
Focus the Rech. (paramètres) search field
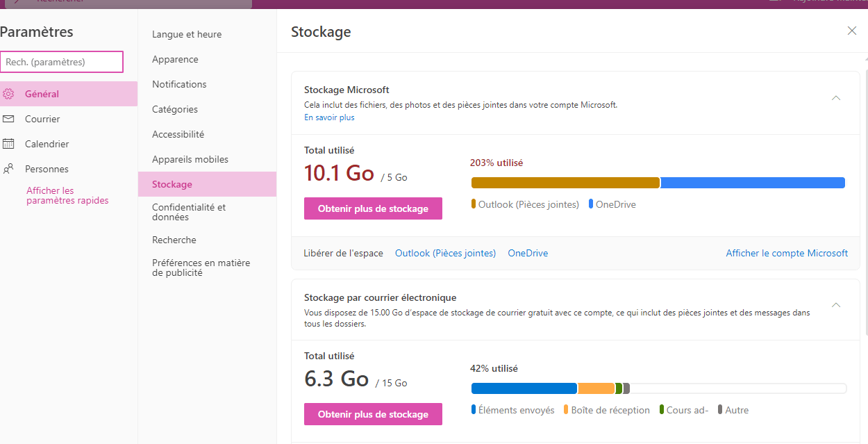pos(62,62)
